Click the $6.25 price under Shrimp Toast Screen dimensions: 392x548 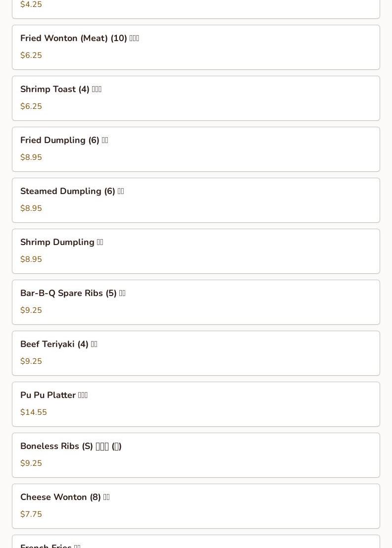31,106
